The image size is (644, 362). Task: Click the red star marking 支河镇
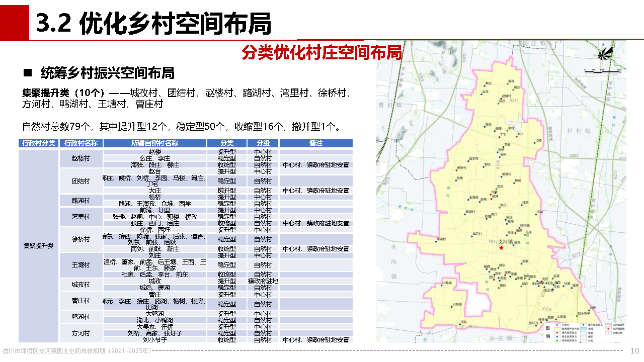pos(501,248)
